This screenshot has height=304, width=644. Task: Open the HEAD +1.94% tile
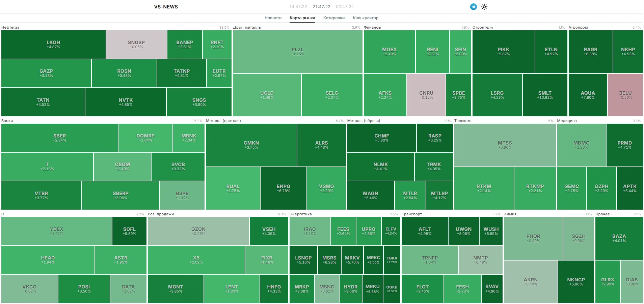point(48,260)
